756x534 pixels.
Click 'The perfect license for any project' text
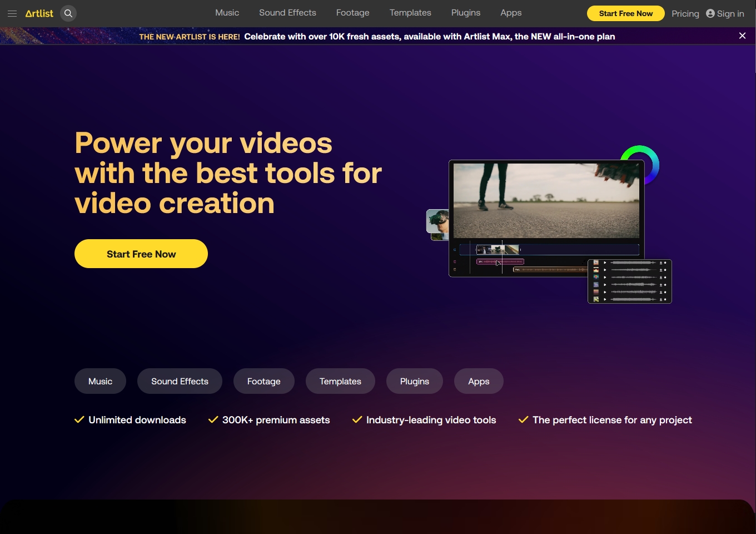(612, 420)
